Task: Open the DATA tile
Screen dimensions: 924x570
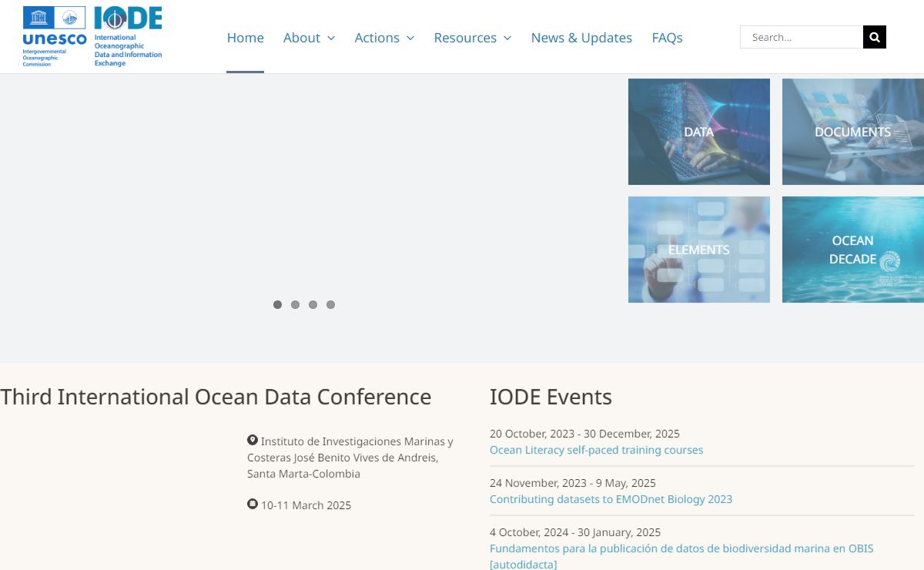Action: (698, 132)
